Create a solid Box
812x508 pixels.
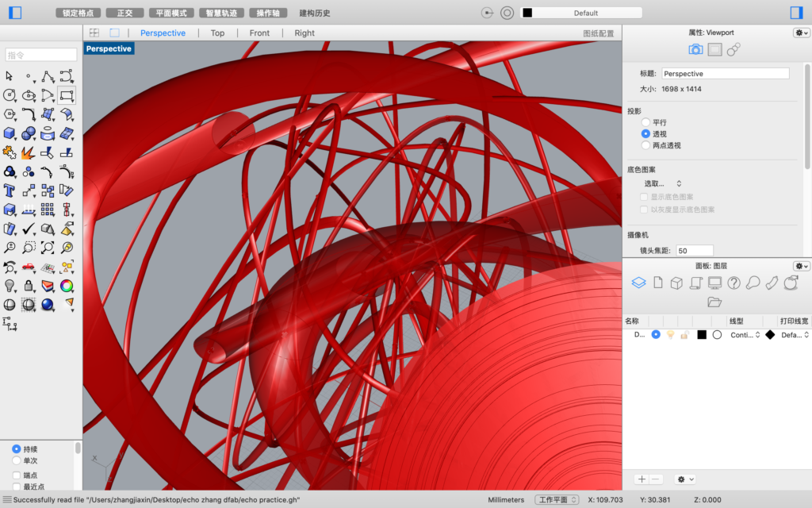click(10, 133)
